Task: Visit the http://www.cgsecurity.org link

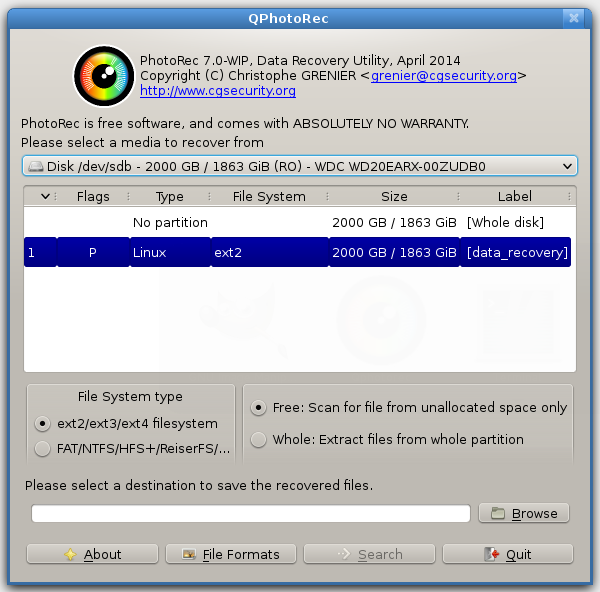Action: point(218,91)
